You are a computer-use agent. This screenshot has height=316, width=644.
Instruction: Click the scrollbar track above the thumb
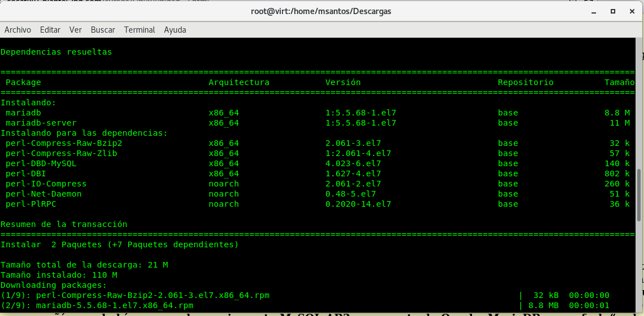pos(639,101)
